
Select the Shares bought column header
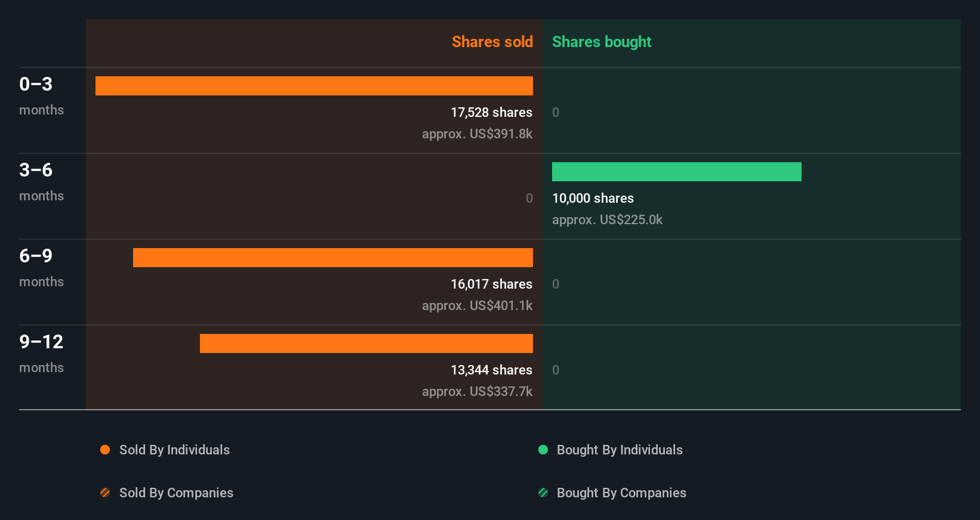602,42
